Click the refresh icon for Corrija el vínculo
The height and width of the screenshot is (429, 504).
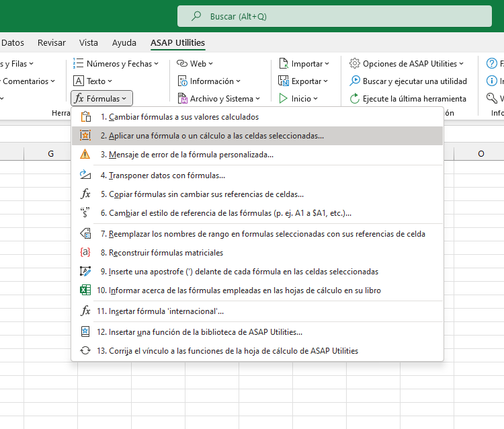pos(85,350)
